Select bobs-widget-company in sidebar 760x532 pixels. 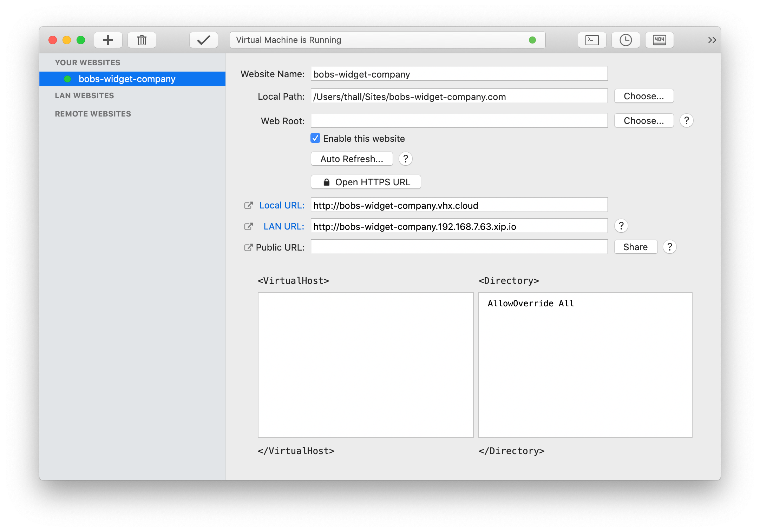click(132, 79)
